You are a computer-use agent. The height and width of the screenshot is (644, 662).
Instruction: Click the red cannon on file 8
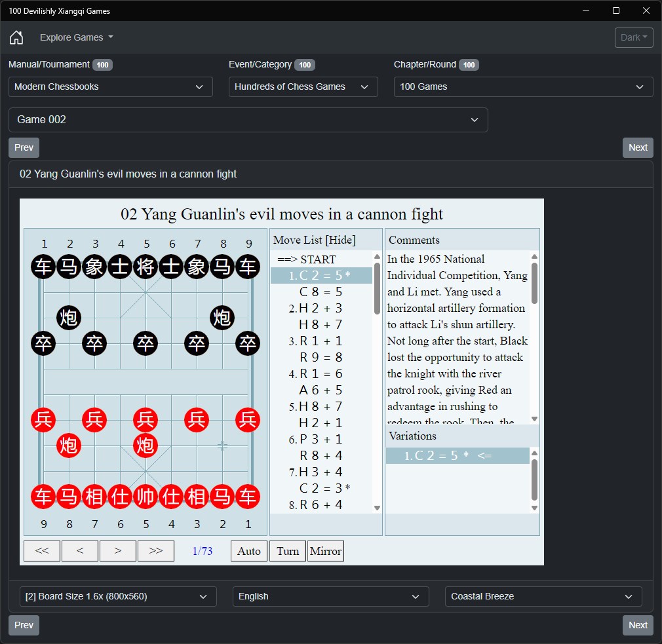tap(69, 445)
